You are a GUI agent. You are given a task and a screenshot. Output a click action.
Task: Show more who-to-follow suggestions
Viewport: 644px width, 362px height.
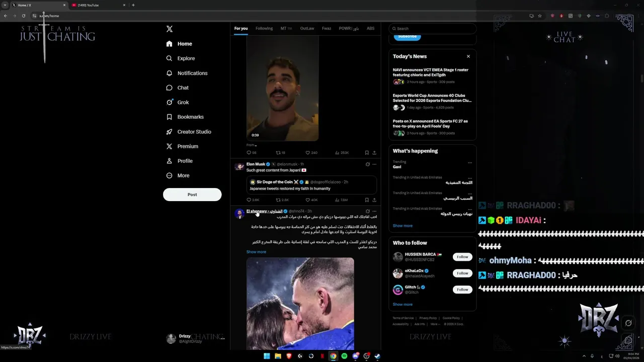point(403,304)
